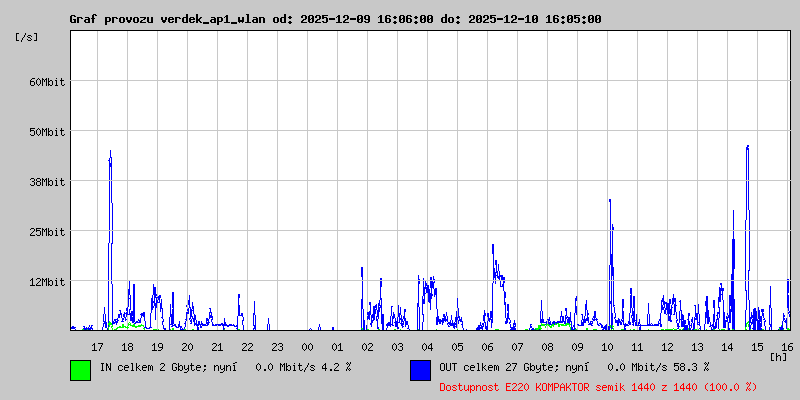800x400 pixels.
Task: Click the green IN legend color swatch
Action: [x=81, y=370]
